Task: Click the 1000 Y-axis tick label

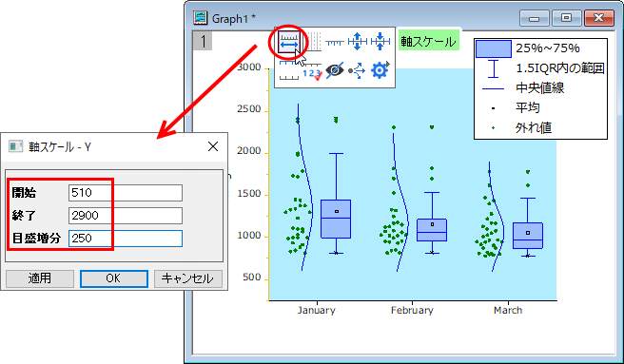Action: tap(248, 236)
